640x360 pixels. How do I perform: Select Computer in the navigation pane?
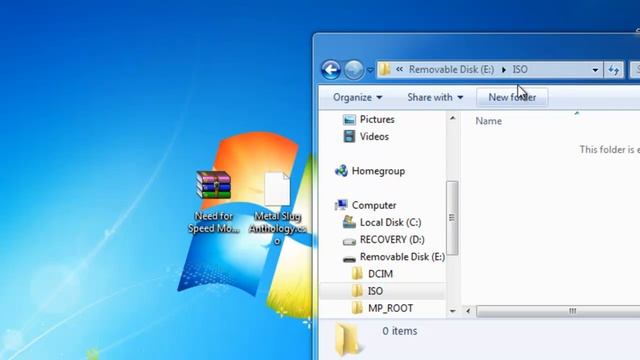[365, 205]
